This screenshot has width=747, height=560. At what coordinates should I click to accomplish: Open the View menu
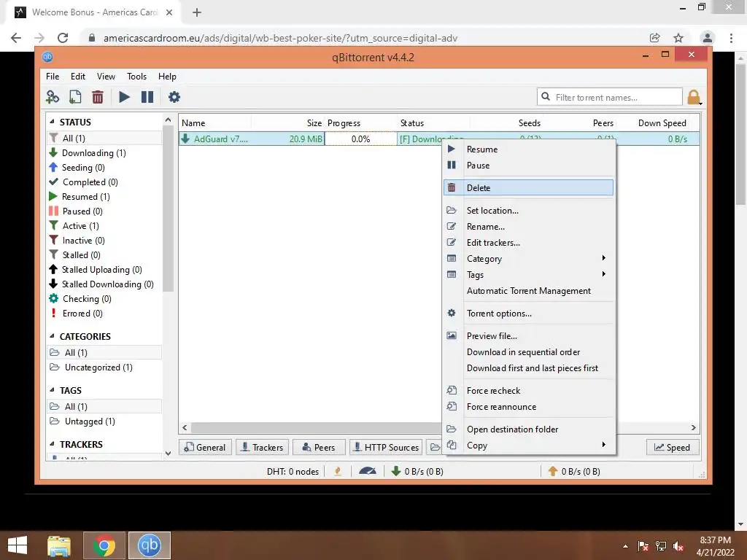tap(106, 76)
